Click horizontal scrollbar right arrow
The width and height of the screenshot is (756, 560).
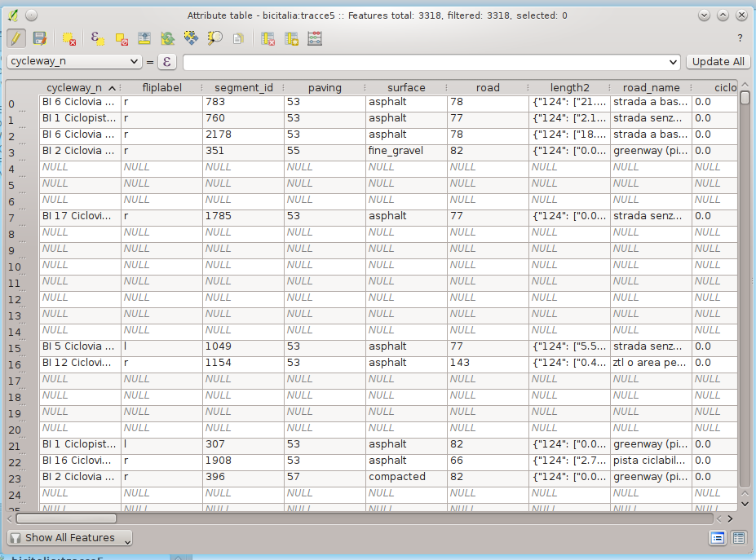pos(730,518)
